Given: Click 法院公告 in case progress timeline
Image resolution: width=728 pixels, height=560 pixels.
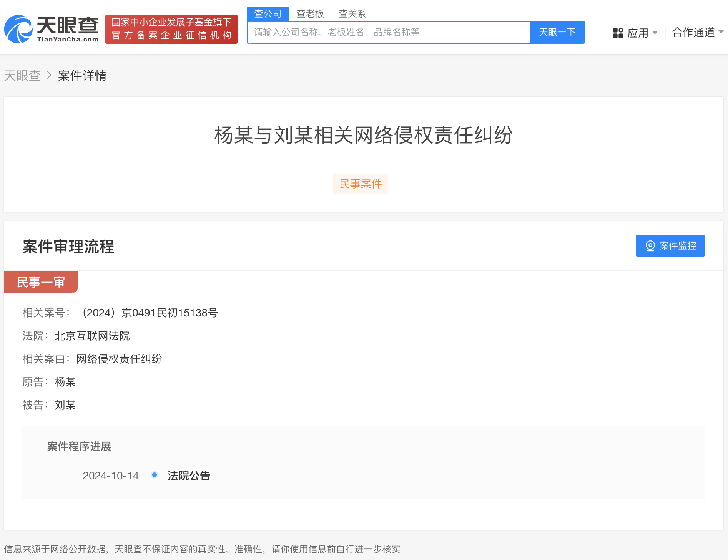Looking at the screenshot, I should click(189, 475).
